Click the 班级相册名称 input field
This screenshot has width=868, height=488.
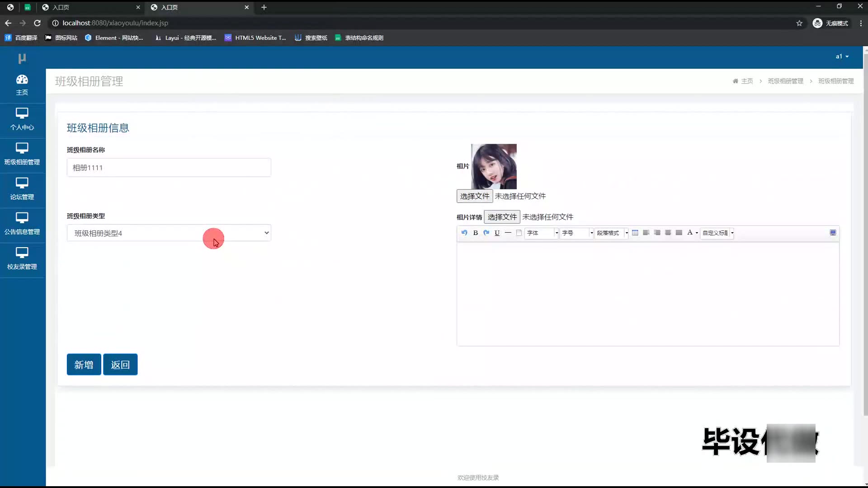point(169,168)
